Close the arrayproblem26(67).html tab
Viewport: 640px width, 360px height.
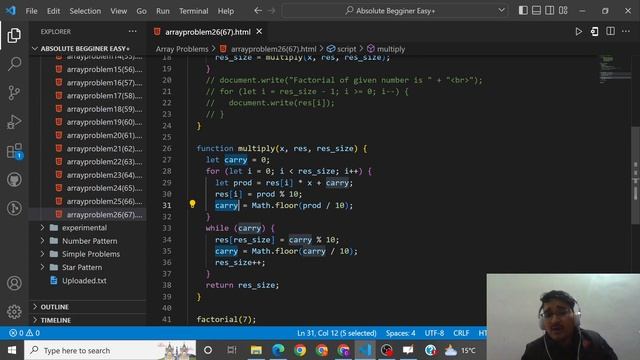click(x=259, y=31)
